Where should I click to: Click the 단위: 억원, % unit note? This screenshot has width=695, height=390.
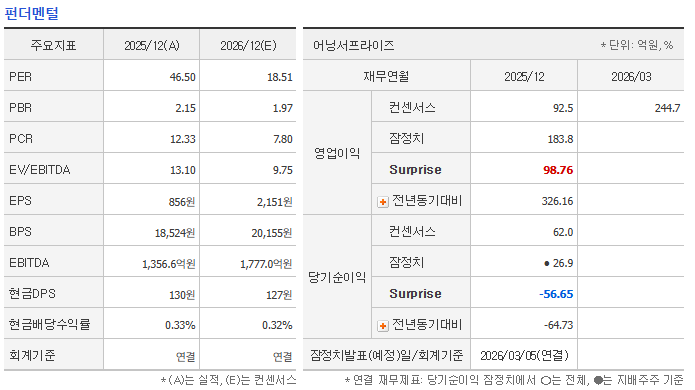637,45
